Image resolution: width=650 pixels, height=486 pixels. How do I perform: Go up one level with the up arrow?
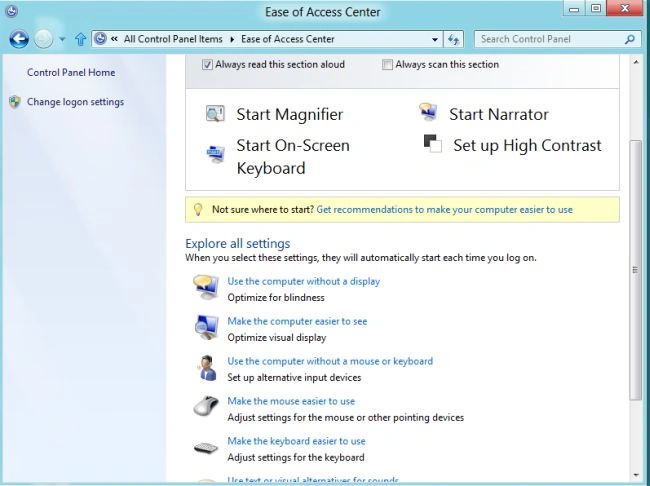point(80,39)
